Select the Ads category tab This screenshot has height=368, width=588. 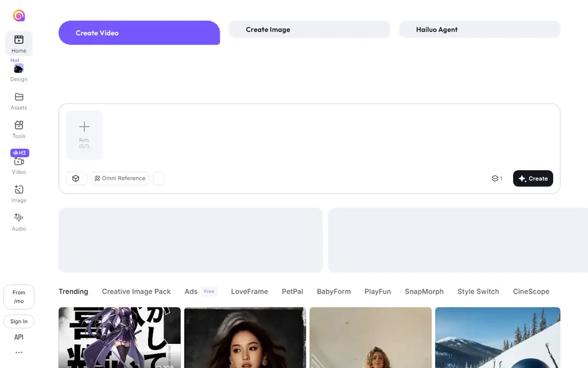click(x=191, y=292)
